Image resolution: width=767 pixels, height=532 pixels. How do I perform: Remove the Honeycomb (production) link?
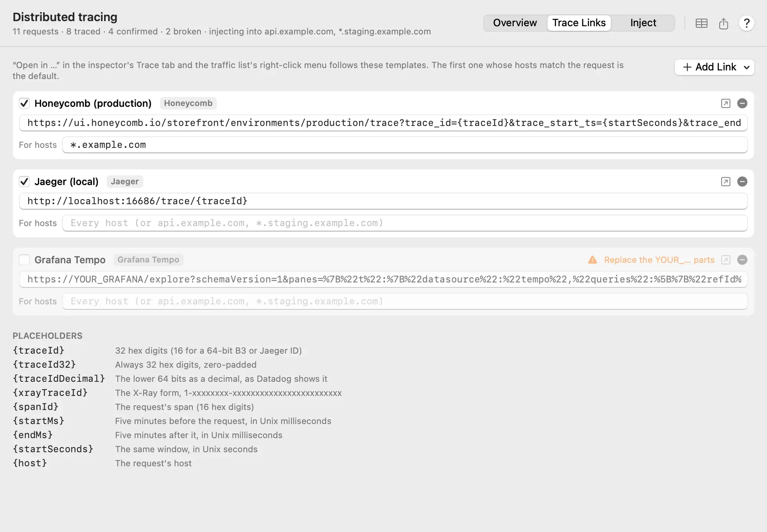[742, 103]
